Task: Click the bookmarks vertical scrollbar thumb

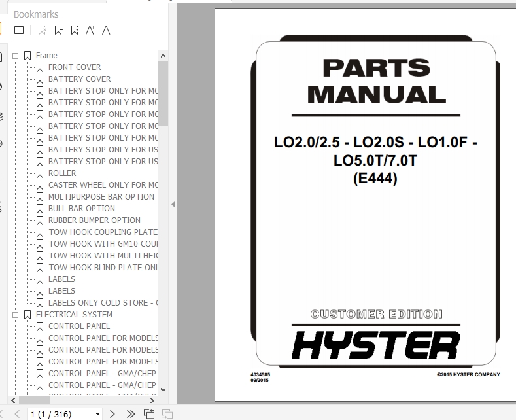Action: click(163, 93)
